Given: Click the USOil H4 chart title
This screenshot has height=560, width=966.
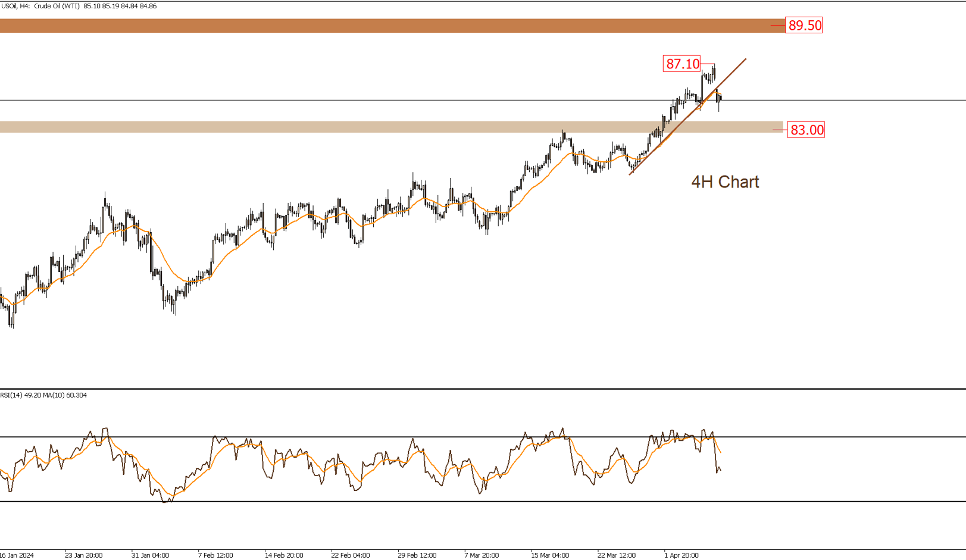Looking at the screenshot, I should (79, 6).
